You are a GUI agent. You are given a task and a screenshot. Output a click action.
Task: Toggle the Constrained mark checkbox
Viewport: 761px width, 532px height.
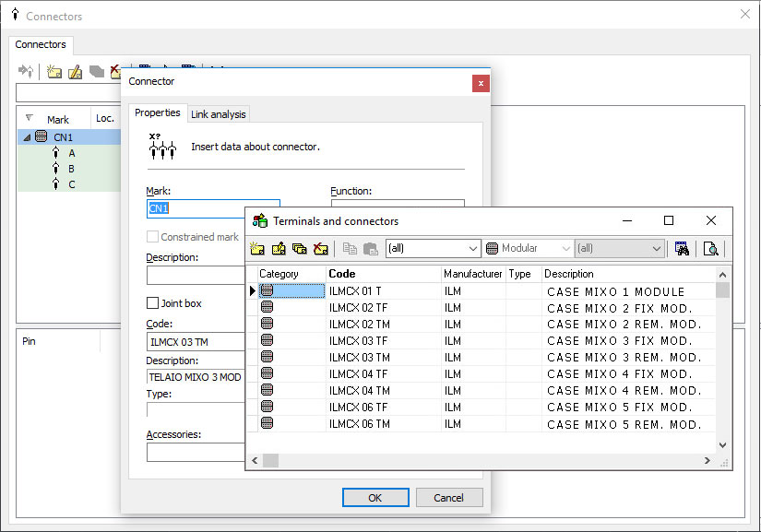coord(152,237)
